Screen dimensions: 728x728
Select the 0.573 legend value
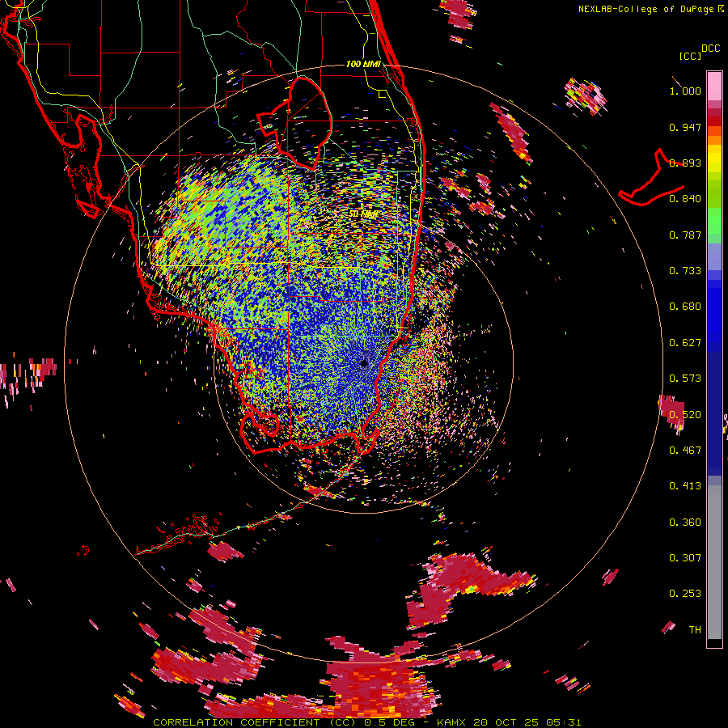(685, 379)
